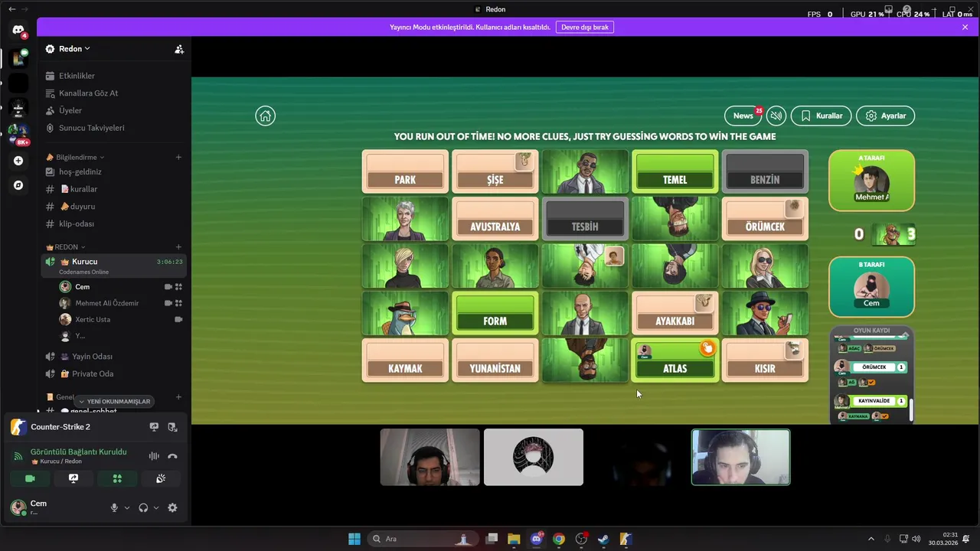Open headphone output options dropdown
Screen dimensions: 980x551
[156, 507]
